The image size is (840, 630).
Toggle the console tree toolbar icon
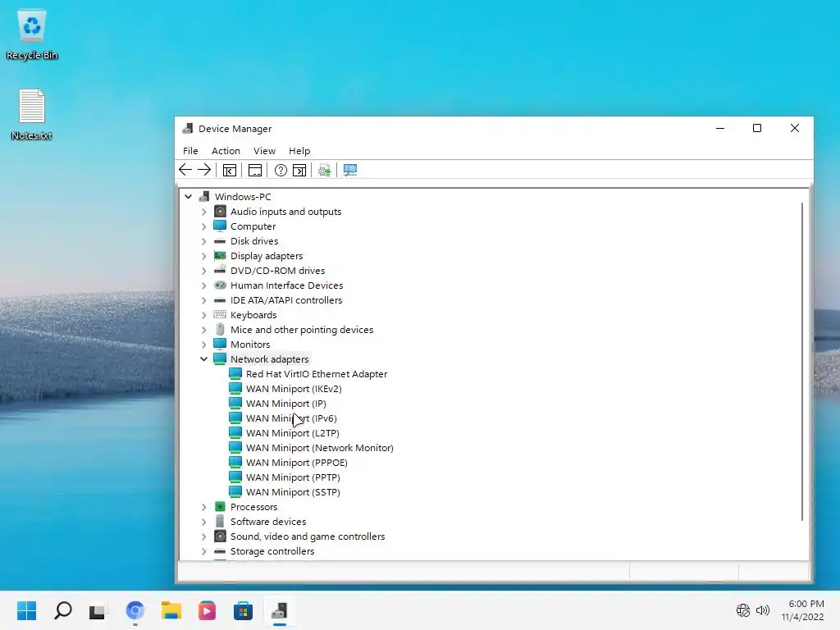pos(230,171)
